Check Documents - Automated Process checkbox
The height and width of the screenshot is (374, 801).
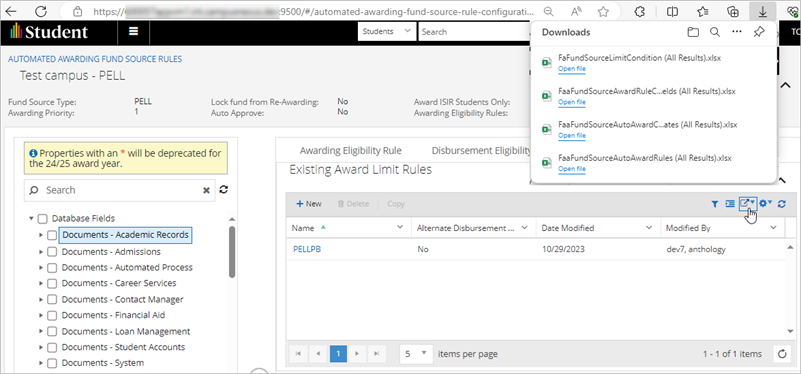(x=52, y=268)
